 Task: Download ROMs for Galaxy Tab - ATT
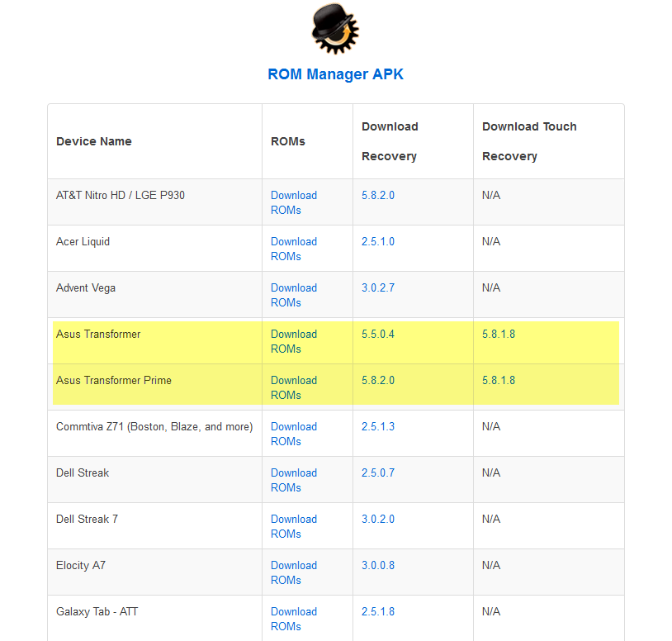294,619
